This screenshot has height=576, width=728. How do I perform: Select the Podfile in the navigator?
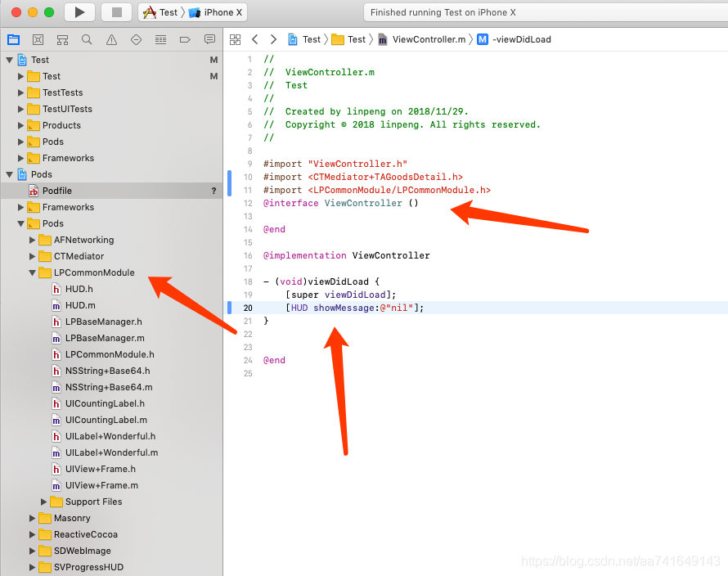(x=111, y=191)
